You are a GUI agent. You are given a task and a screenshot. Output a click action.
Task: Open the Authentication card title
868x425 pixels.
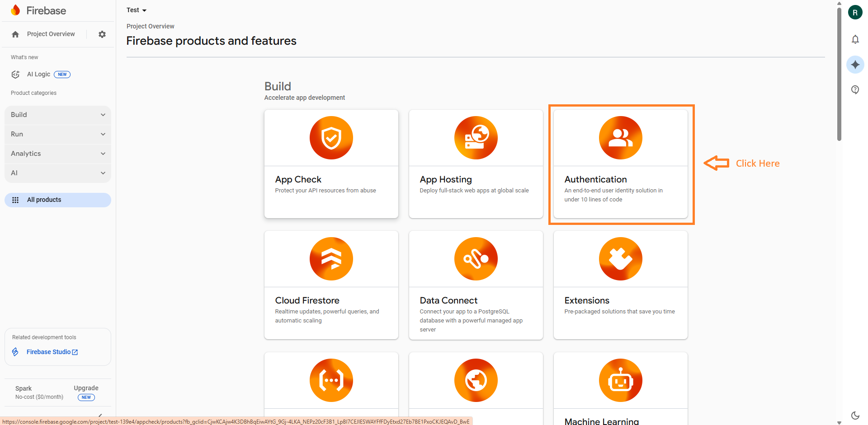pos(595,179)
